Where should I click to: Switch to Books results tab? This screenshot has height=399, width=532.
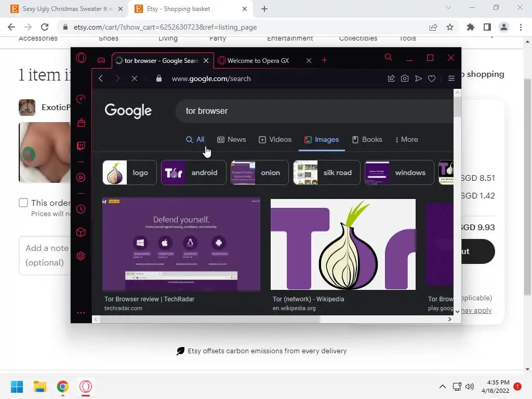coord(367,139)
